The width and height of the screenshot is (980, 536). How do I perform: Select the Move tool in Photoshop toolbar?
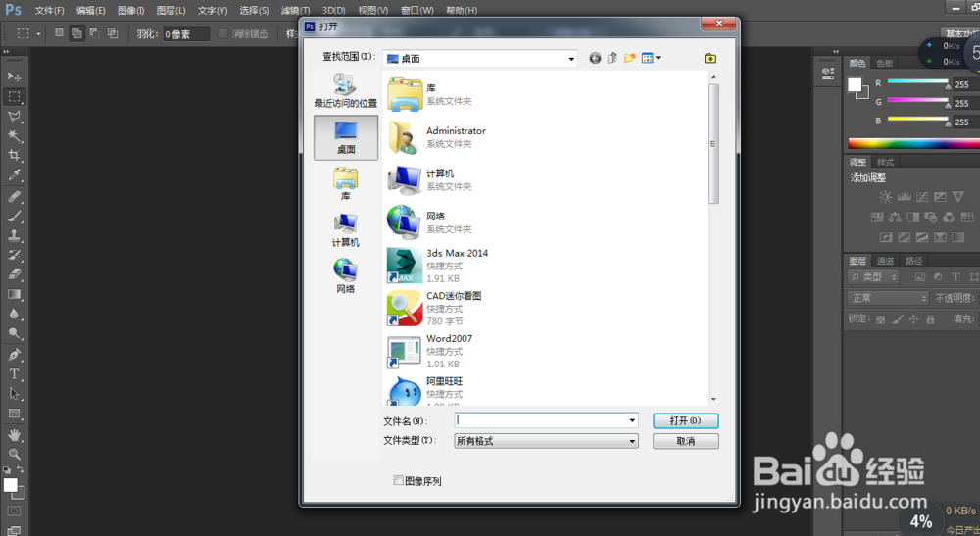coord(14,76)
